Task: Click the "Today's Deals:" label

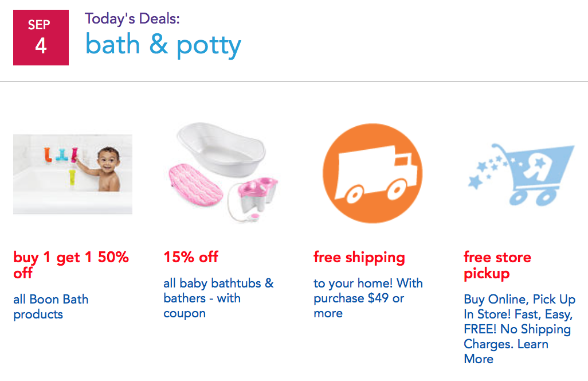Action: (132, 19)
